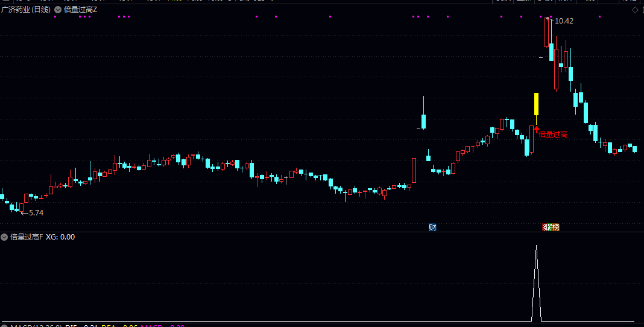
Task: Click the orange 榜 marker icon
Action: click(x=556, y=227)
